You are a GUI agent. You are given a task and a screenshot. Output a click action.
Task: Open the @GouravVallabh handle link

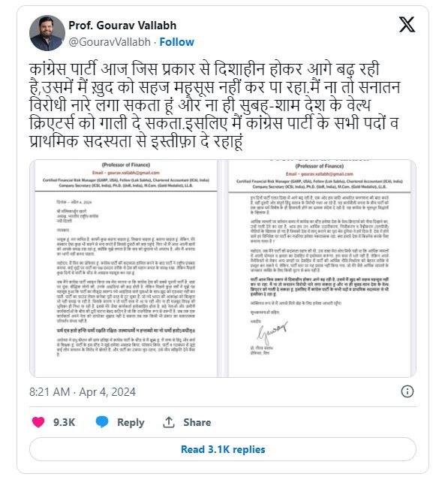point(110,42)
